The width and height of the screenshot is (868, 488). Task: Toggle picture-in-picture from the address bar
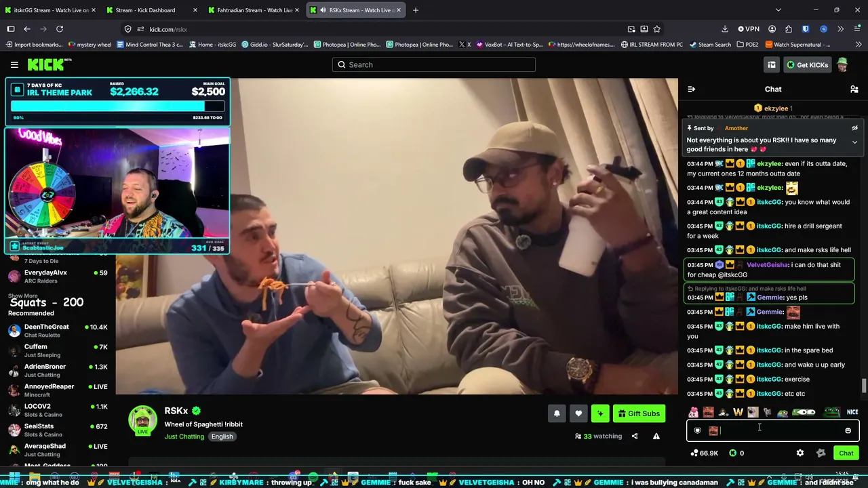tap(631, 29)
